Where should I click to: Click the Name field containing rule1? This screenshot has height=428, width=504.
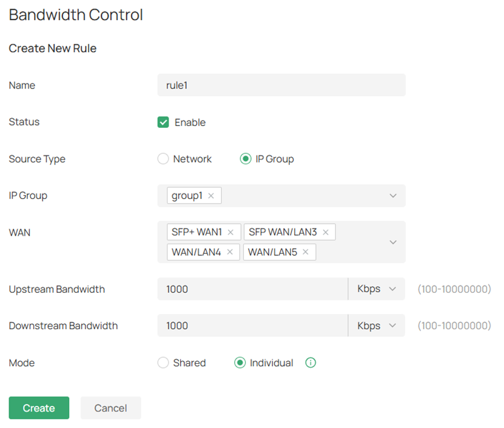coord(281,85)
